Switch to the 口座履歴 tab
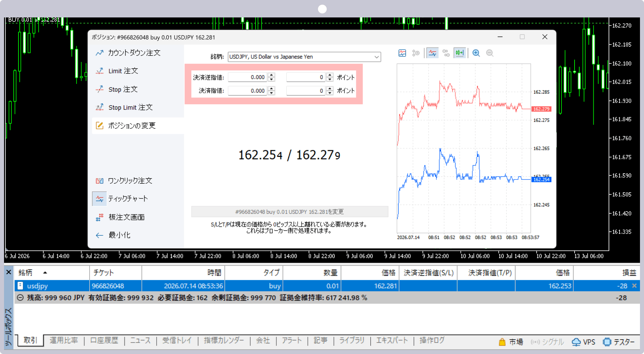This screenshot has height=354, width=644. 104,341
